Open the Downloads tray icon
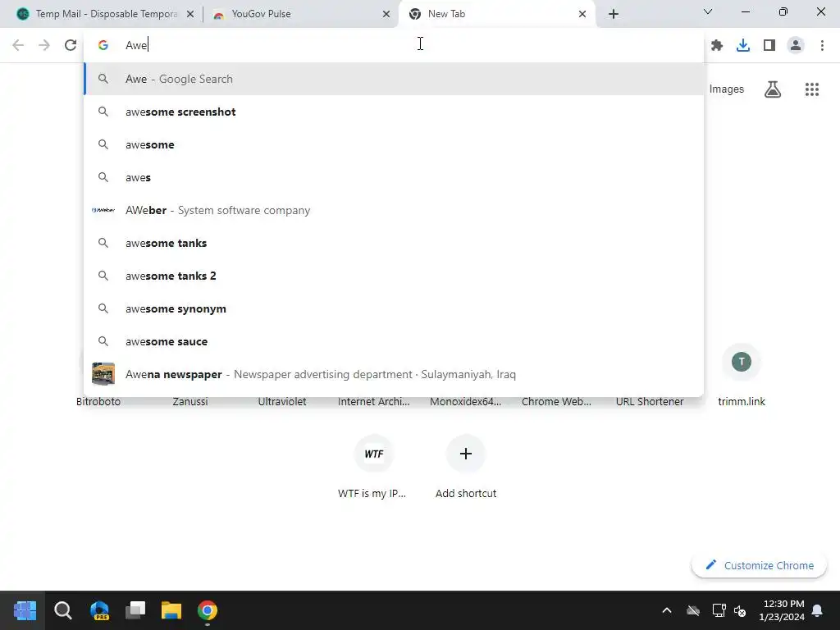The width and height of the screenshot is (840, 630). [x=743, y=46]
